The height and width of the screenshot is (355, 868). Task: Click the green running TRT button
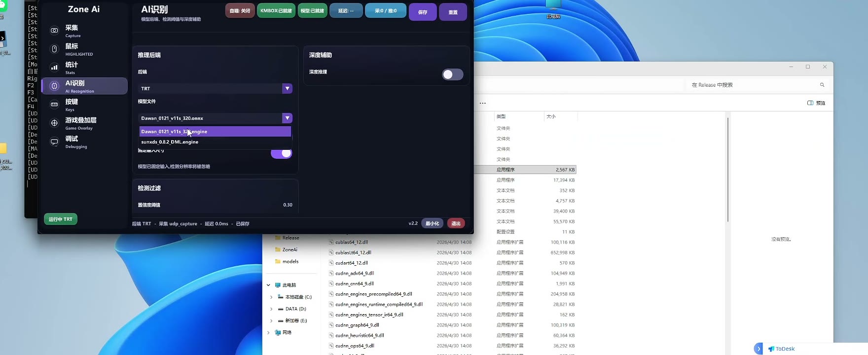click(x=61, y=219)
